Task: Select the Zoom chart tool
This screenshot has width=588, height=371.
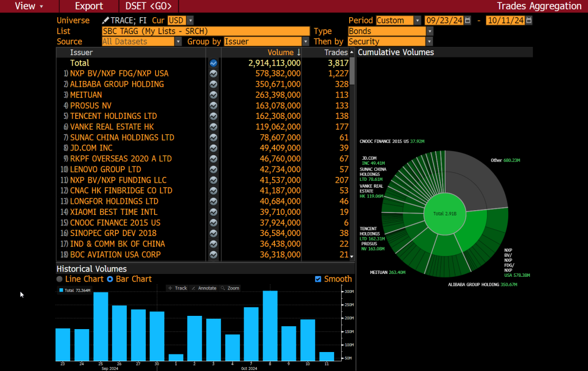Action: pos(230,288)
